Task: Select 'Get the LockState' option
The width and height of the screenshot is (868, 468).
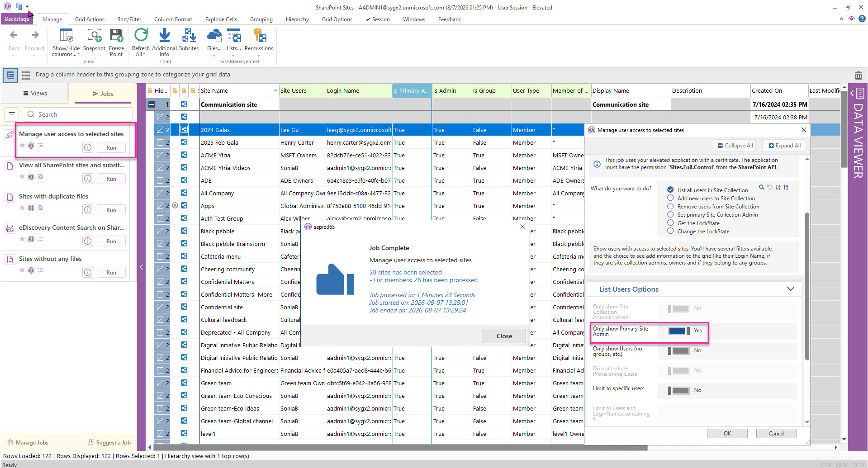Action: (670, 222)
